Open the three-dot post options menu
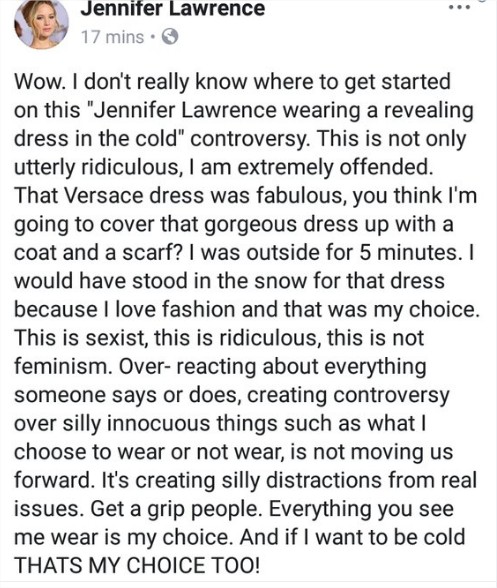 pyautogui.click(x=460, y=6)
